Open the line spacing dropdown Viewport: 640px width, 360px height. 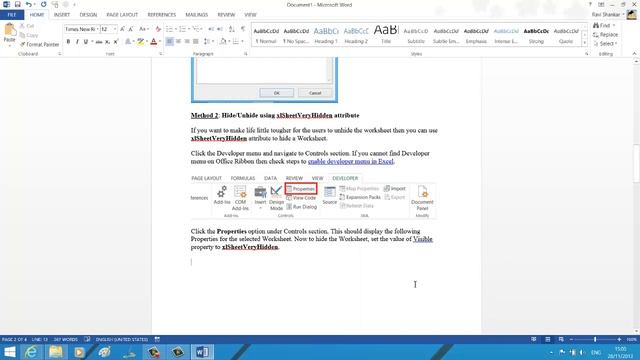[209, 42]
